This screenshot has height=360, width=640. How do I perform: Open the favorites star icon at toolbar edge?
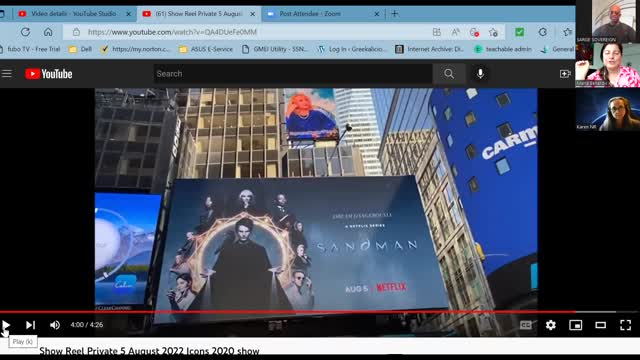coord(567,32)
